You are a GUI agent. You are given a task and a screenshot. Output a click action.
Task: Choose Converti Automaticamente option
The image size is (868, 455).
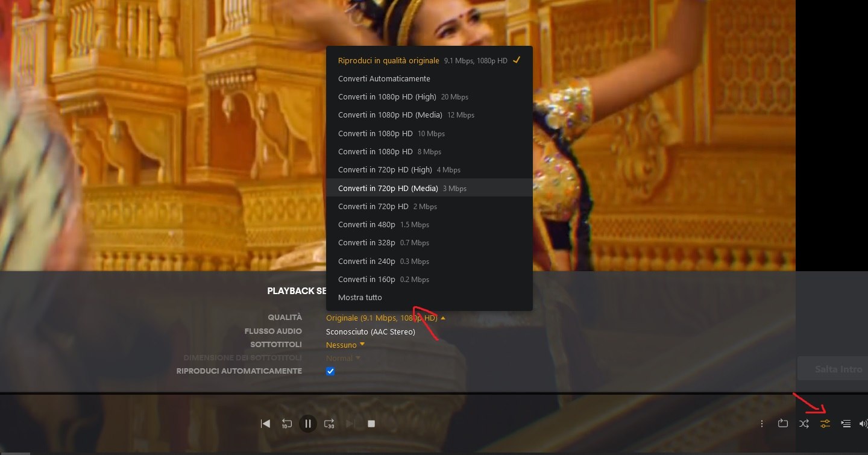(384, 78)
